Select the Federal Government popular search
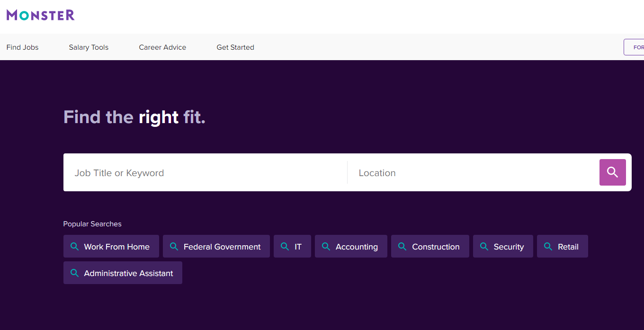Screen dimensions: 644x330 click(x=216, y=246)
